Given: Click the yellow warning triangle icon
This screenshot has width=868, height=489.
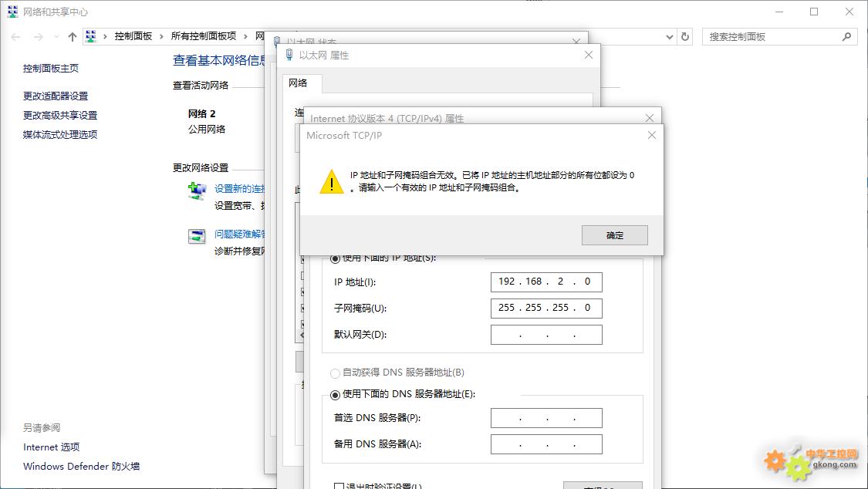Looking at the screenshot, I should tap(332, 181).
